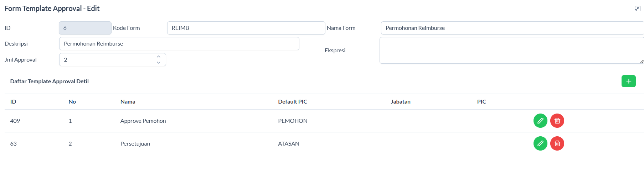This screenshot has height=189, width=644.
Task: Edit the Approve Pemohon row
Action: coord(540,121)
